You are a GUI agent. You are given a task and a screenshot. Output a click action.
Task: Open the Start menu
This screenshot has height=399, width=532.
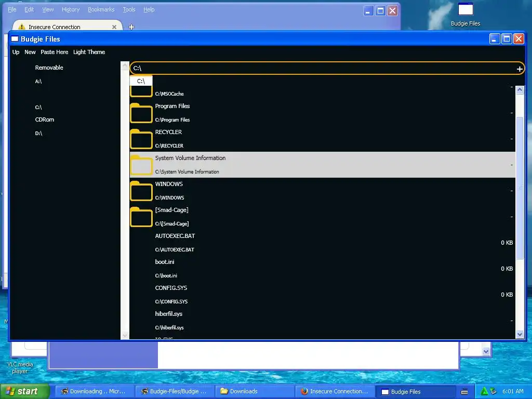coord(24,391)
